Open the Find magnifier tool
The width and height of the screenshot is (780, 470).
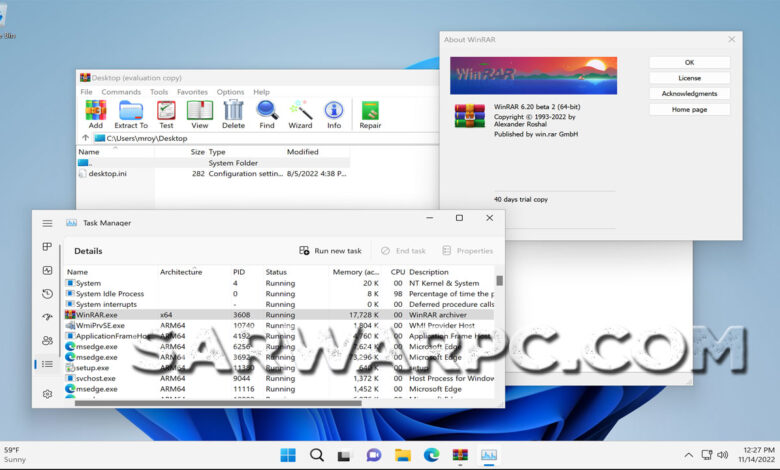[x=267, y=114]
